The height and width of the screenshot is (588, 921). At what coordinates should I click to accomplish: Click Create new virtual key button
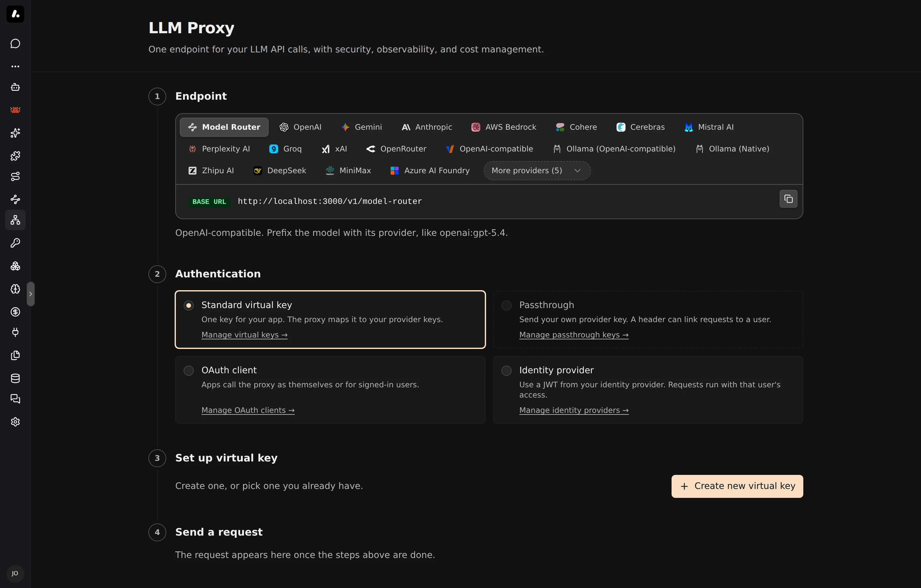point(737,486)
